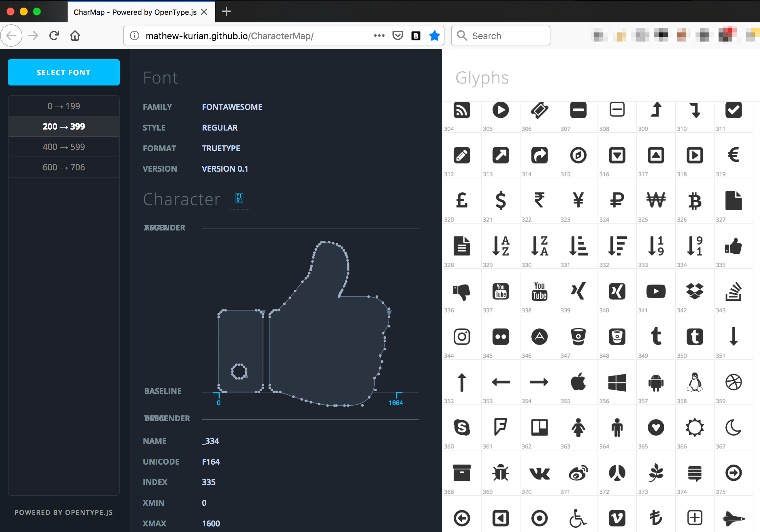Reload the page with the refresh button
This screenshot has height=532, width=760.
click(x=54, y=36)
